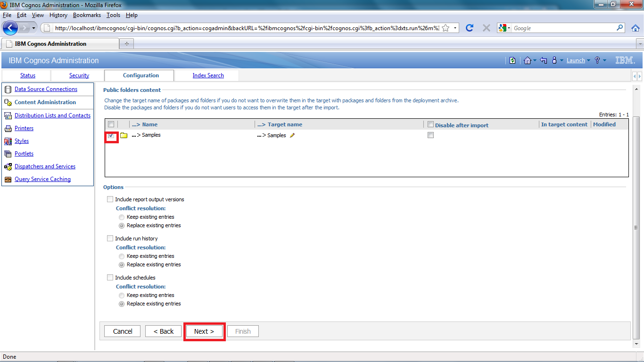The height and width of the screenshot is (362, 644).
Task: Open the address bar URL history dropdown
Action: pos(455,28)
